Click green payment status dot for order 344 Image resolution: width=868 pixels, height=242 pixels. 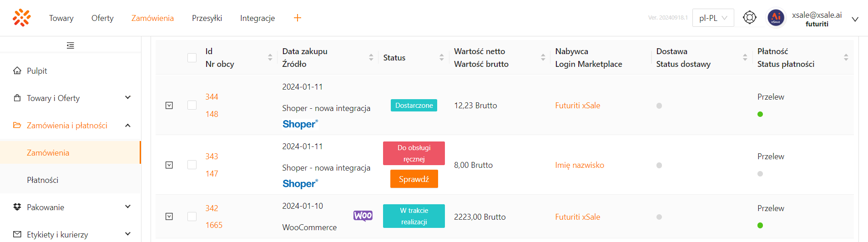point(760,114)
